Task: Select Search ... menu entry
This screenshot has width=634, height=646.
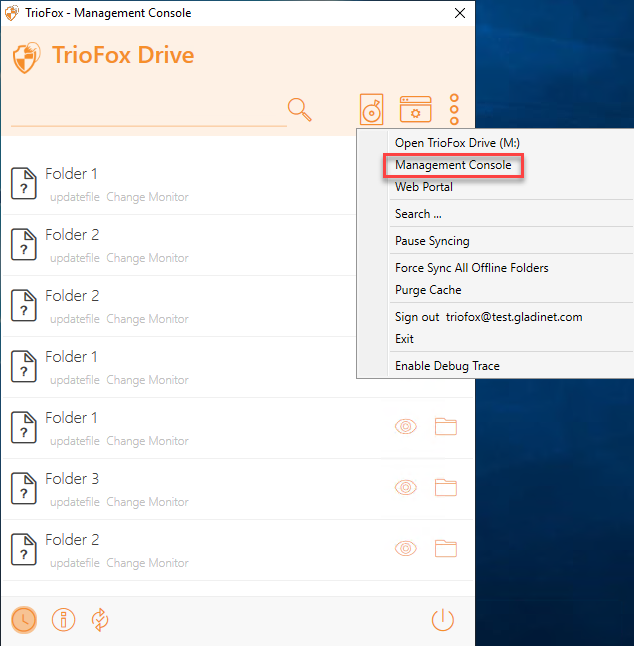Action: 418,214
